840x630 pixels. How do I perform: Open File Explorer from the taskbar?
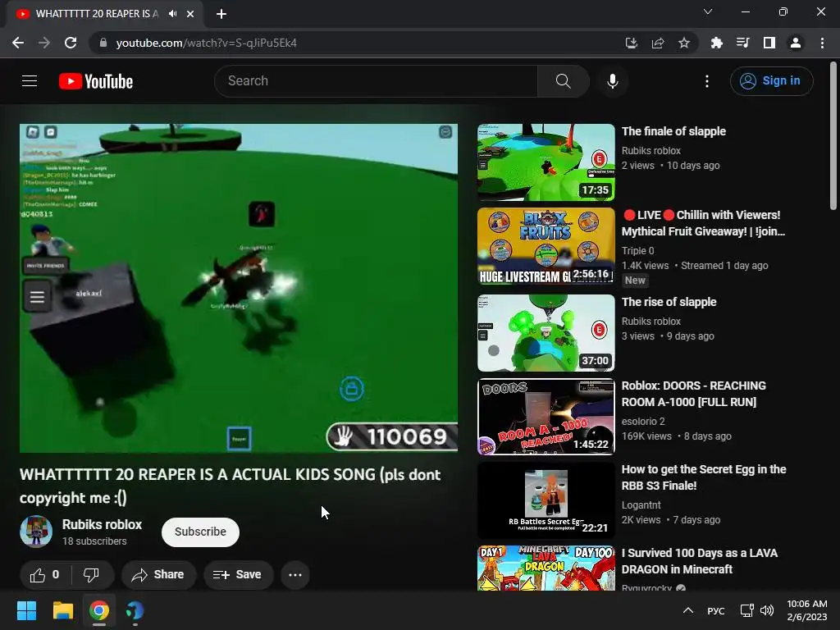click(x=62, y=610)
